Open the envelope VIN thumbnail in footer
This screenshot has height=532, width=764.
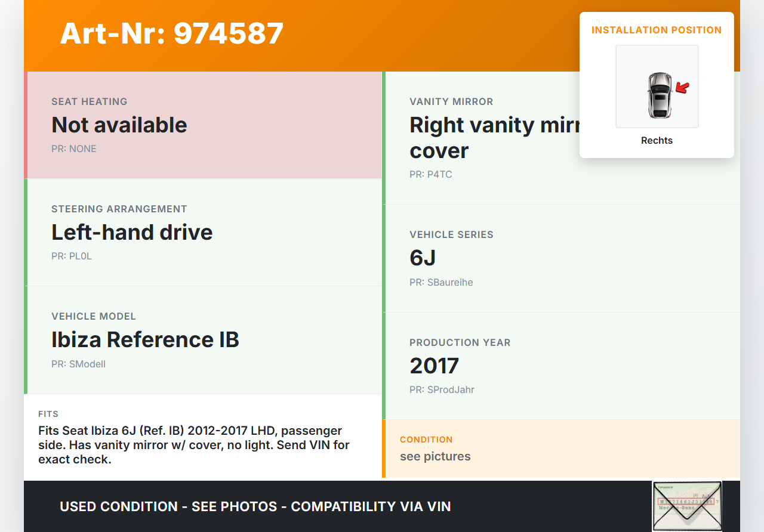coord(686,506)
